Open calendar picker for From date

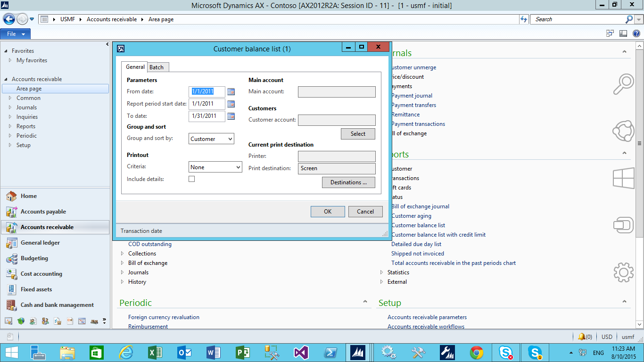click(x=231, y=91)
